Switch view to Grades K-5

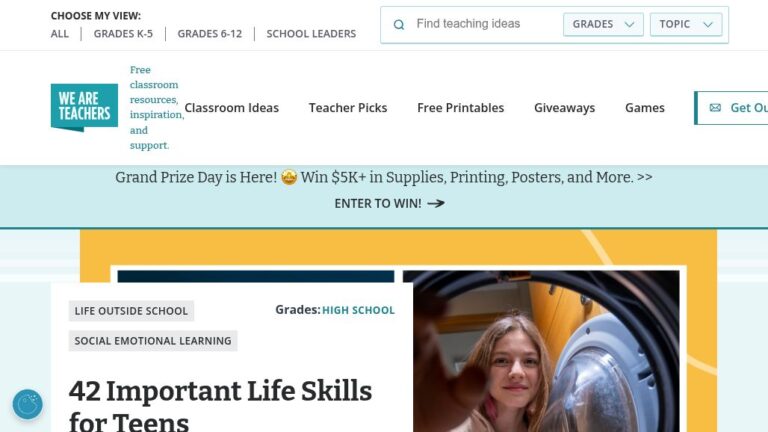click(x=121, y=34)
